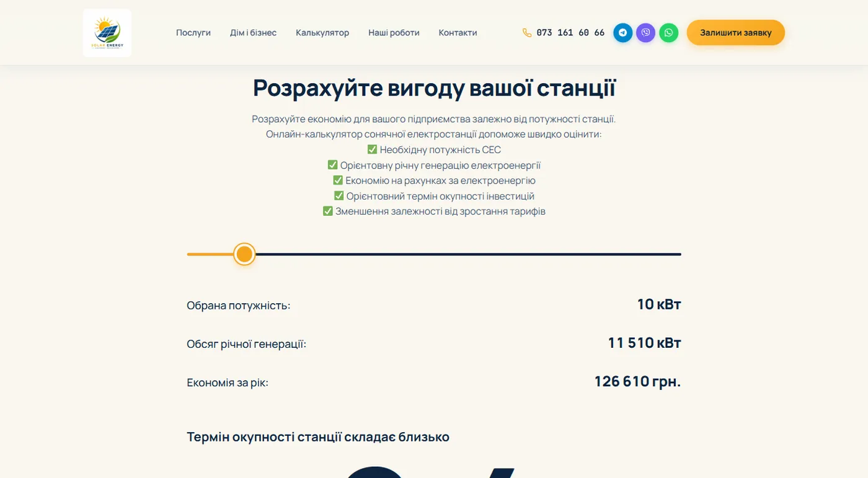
Task: Click the orange phone handset icon
Action: pos(527,33)
